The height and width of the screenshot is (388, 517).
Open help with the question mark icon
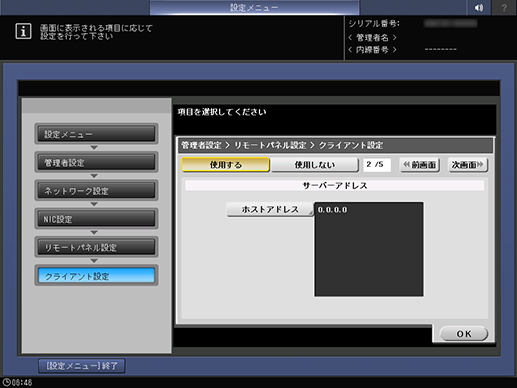504,7
